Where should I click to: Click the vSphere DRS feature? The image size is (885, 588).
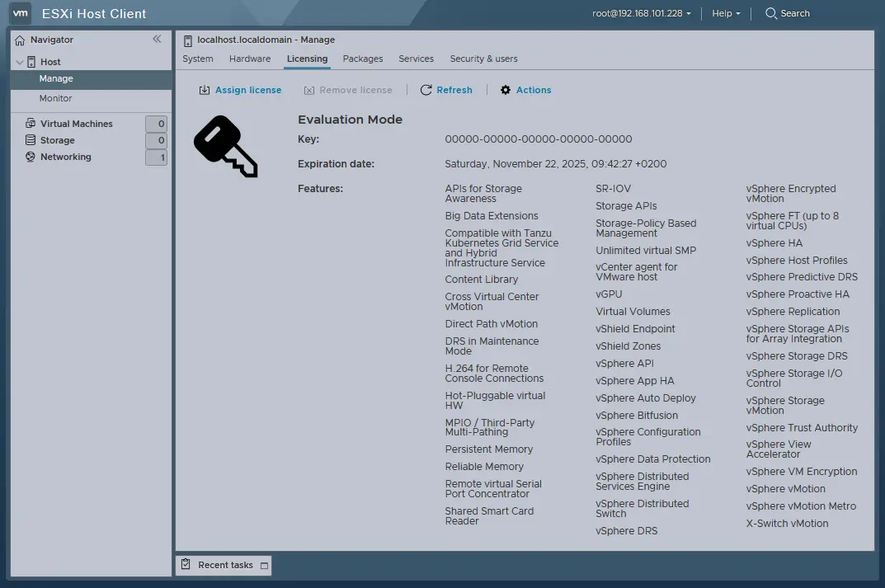coord(626,531)
